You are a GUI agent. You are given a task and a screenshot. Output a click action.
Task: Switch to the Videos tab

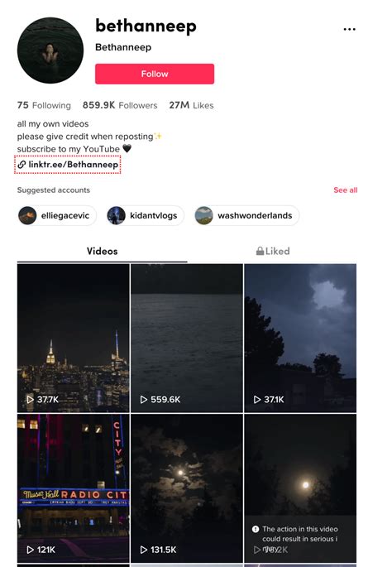point(103,252)
